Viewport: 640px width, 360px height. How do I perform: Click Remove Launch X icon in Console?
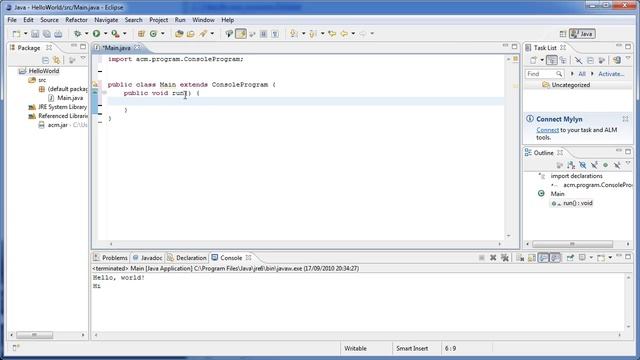pyautogui.click(x=493, y=258)
